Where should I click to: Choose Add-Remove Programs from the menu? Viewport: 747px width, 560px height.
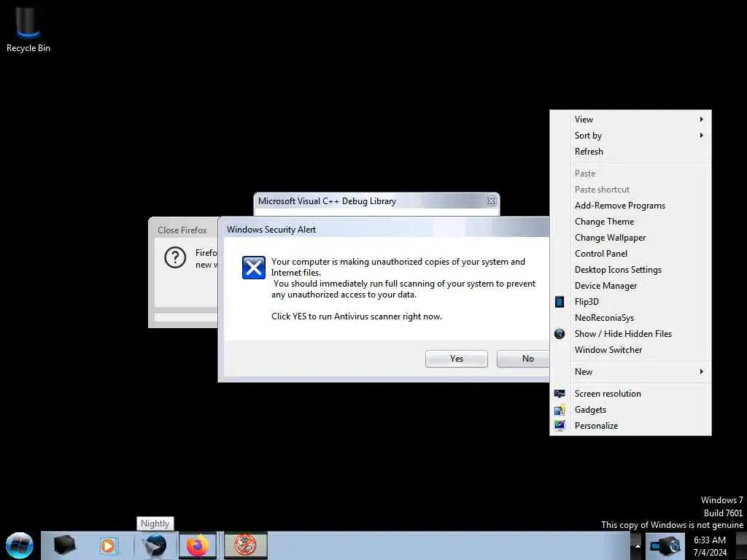[x=631, y=205]
